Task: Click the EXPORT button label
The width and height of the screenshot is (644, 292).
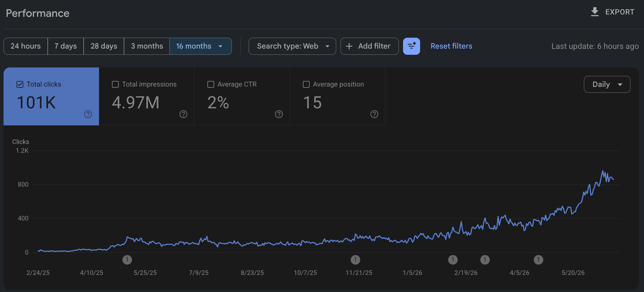Action: click(620, 12)
